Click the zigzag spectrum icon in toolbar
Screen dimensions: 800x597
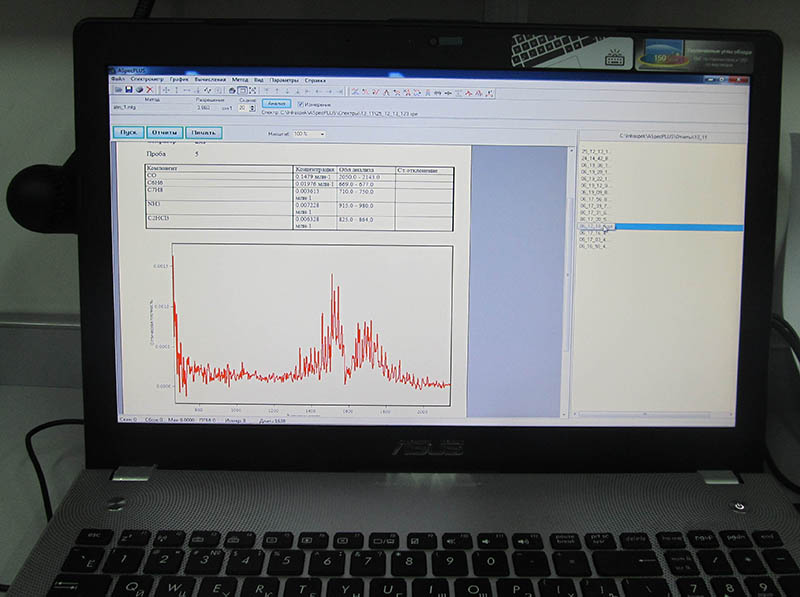208,90
